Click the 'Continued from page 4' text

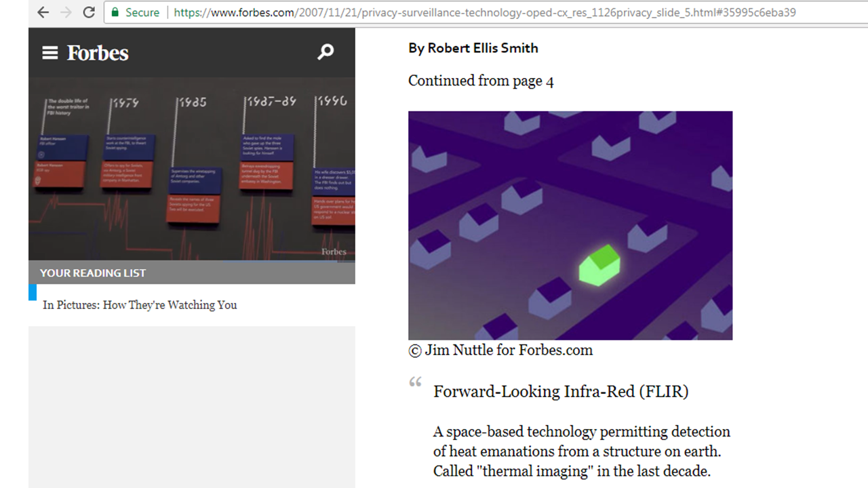481,81
